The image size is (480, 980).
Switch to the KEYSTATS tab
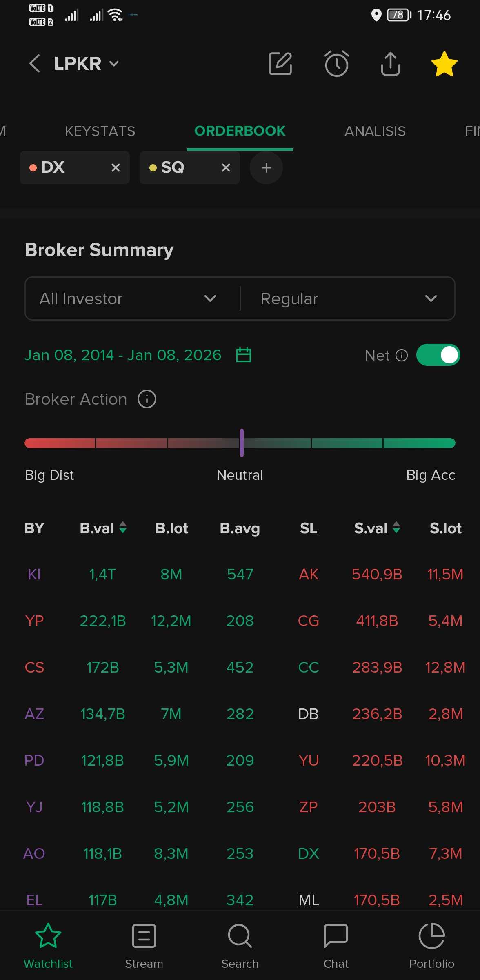click(100, 131)
